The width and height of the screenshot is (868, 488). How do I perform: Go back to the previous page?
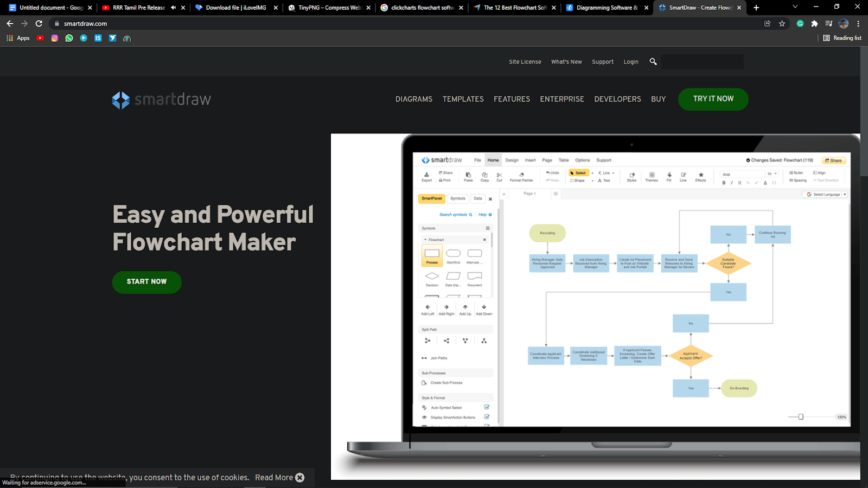tap(10, 23)
